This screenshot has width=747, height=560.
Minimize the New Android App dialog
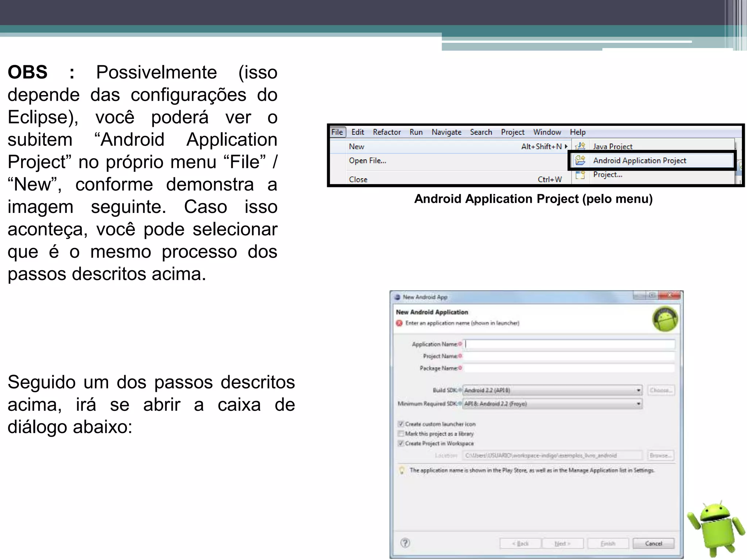(x=640, y=295)
